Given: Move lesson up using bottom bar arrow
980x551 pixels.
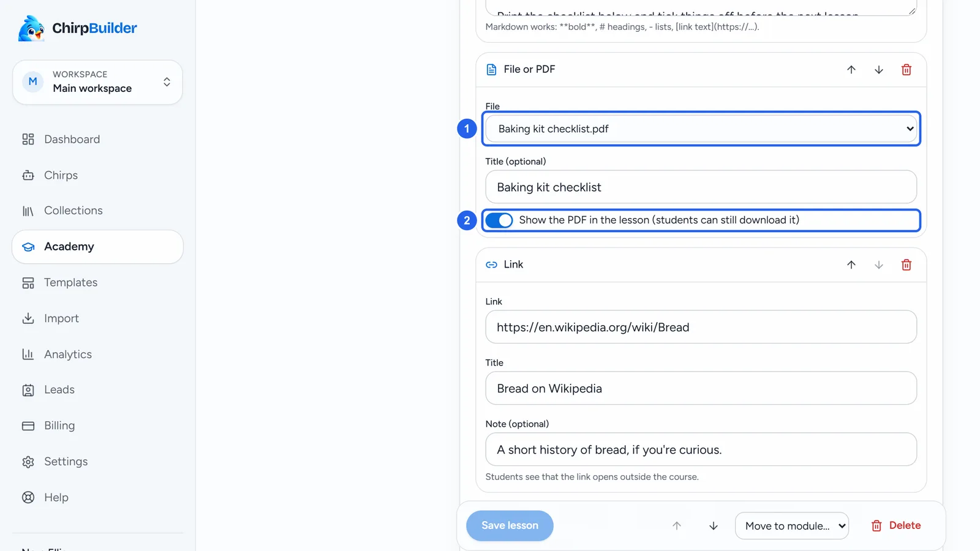Looking at the screenshot, I should (677, 526).
